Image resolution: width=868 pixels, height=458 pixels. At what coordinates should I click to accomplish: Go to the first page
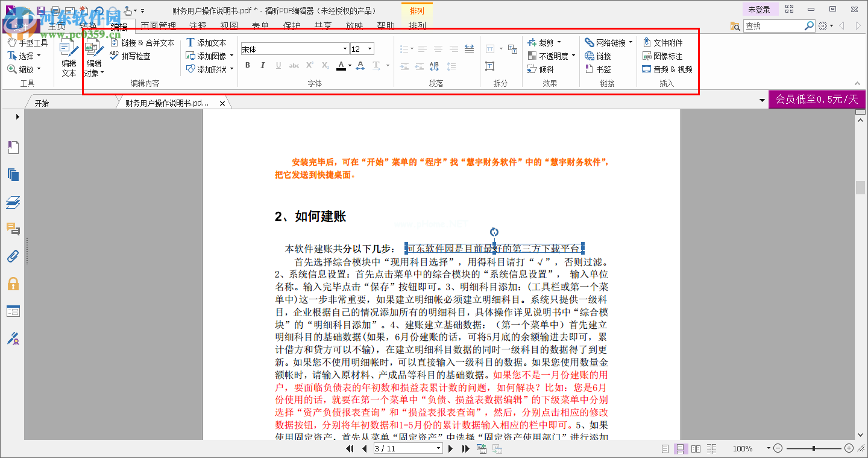tap(350, 448)
